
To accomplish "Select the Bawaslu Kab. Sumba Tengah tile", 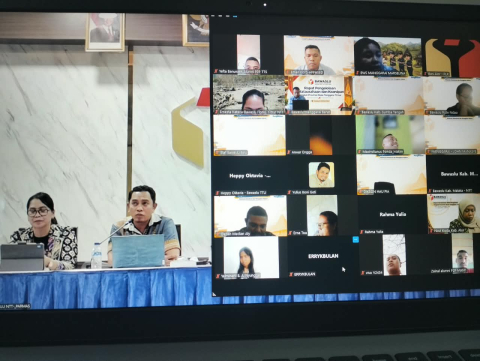I will pyautogui.click(x=389, y=96).
